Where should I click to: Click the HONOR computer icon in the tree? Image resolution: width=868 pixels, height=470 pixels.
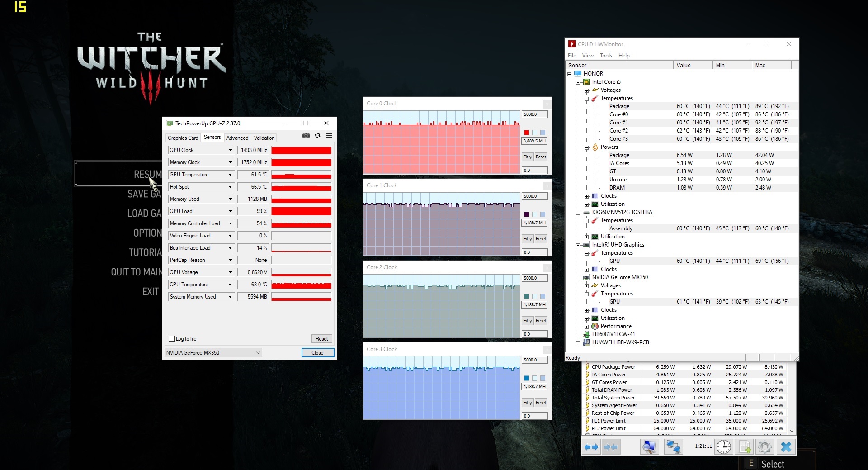(578, 73)
